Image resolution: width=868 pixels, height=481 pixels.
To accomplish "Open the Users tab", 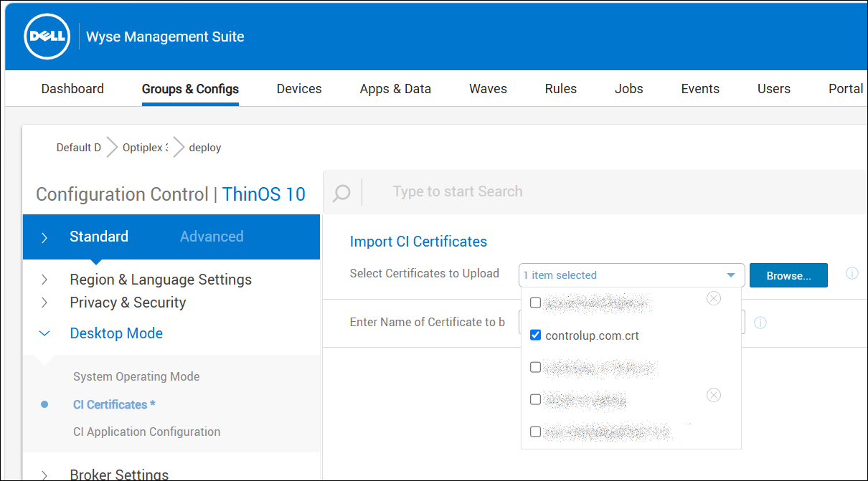I will (x=774, y=89).
